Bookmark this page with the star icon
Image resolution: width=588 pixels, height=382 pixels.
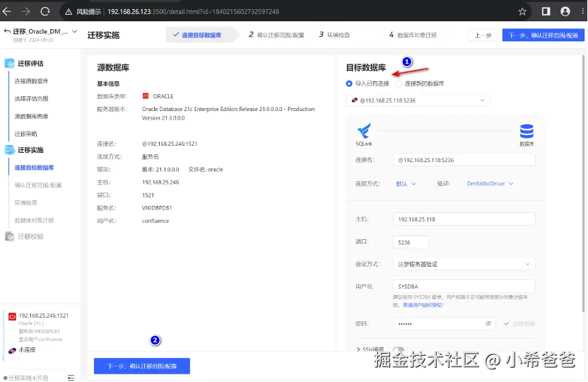(522, 11)
